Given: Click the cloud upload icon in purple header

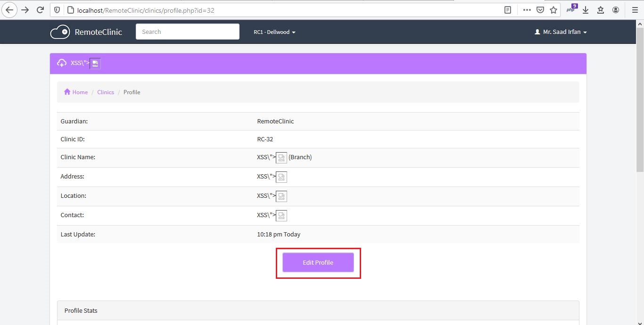Looking at the screenshot, I should (62, 63).
